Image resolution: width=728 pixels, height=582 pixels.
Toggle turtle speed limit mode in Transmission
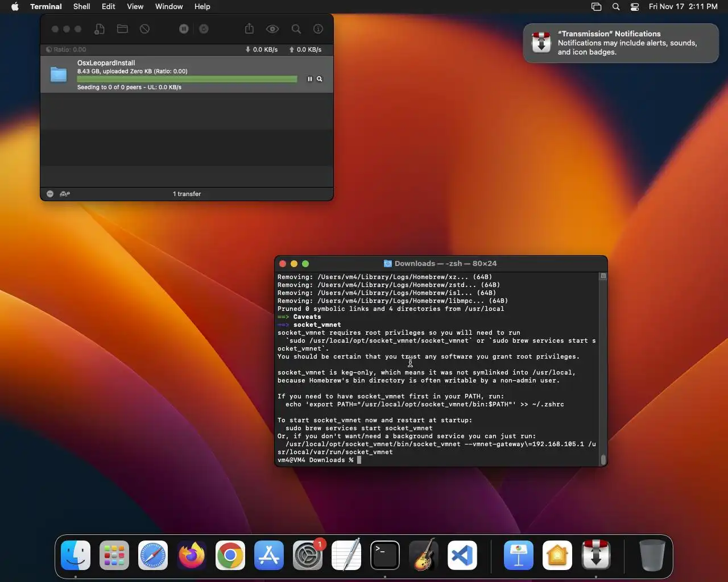pyautogui.click(x=65, y=194)
